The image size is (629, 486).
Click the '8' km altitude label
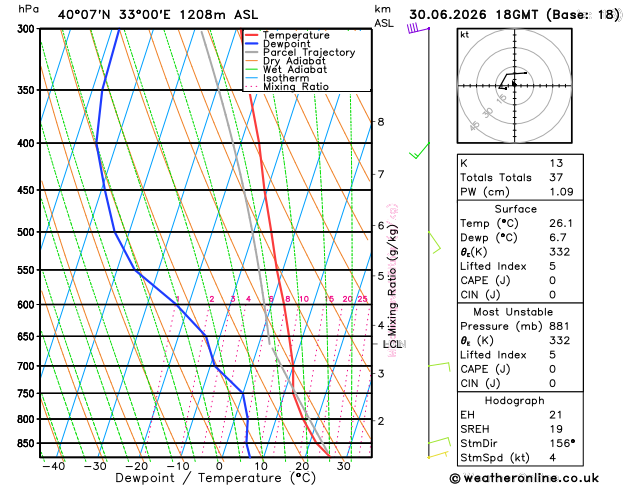tap(381, 122)
